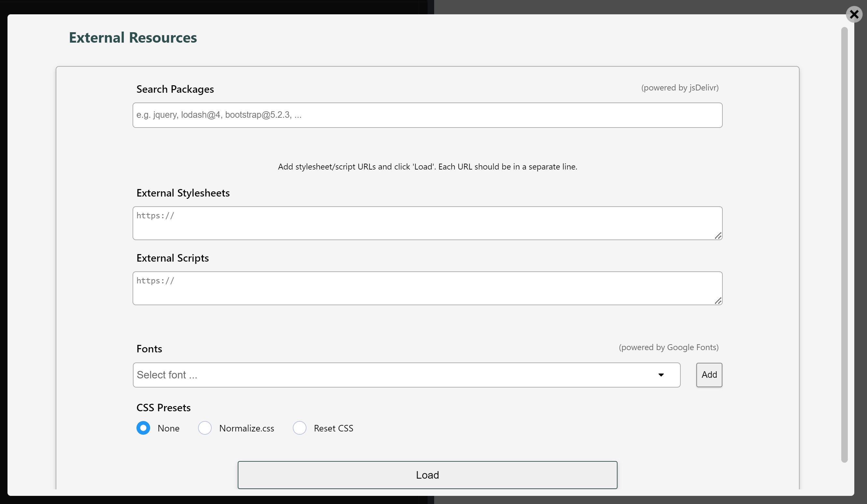Switch to the Reset CSS preset
Viewport: 867px width, 504px height.
300,428
